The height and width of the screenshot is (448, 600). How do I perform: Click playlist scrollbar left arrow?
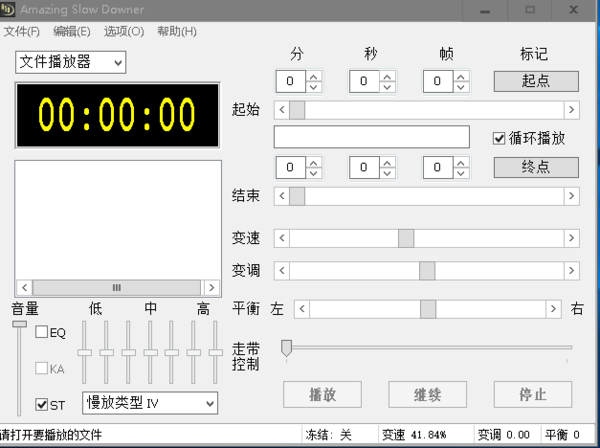[24, 287]
